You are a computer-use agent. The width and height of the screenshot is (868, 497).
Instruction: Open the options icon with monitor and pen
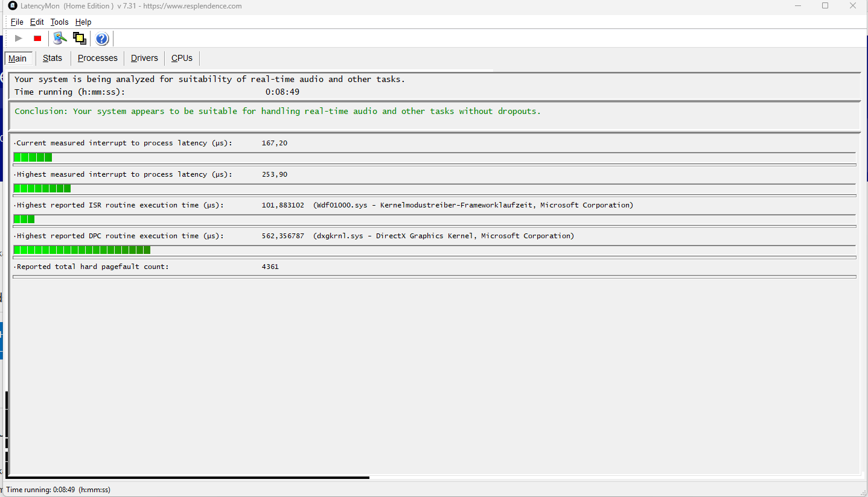pos(60,39)
